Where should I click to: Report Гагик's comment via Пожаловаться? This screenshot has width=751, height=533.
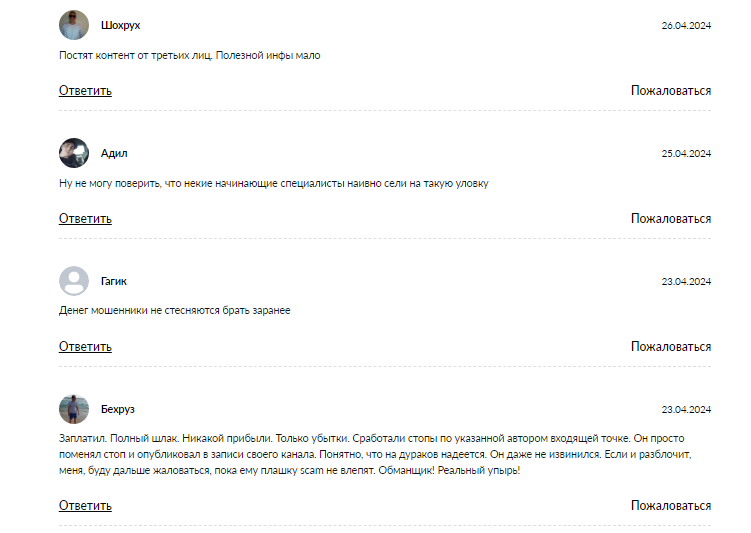point(670,347)
